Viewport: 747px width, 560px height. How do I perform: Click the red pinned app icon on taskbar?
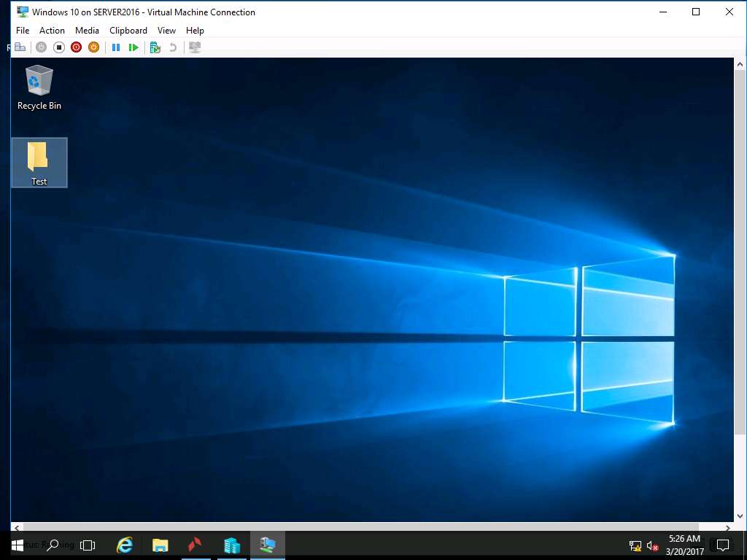click(x=196, y=545)
